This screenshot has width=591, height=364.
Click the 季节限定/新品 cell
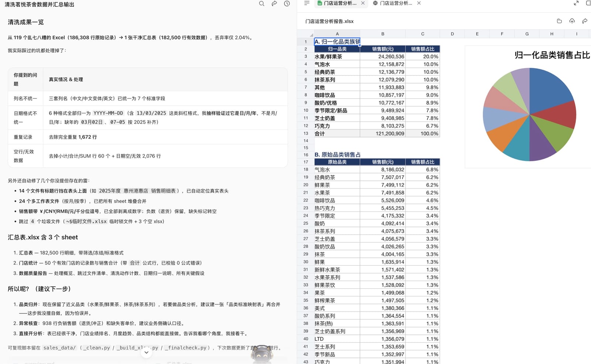coord(337,111)
